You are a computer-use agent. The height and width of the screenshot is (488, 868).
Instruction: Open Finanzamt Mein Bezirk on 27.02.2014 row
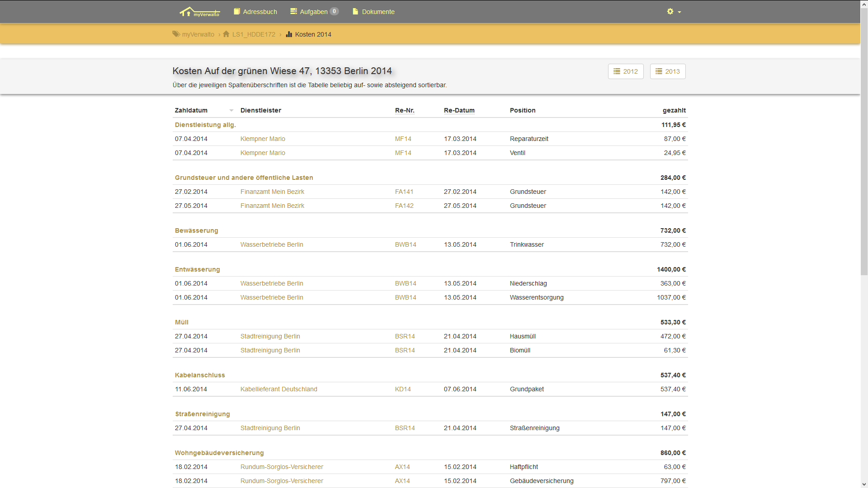272,192
